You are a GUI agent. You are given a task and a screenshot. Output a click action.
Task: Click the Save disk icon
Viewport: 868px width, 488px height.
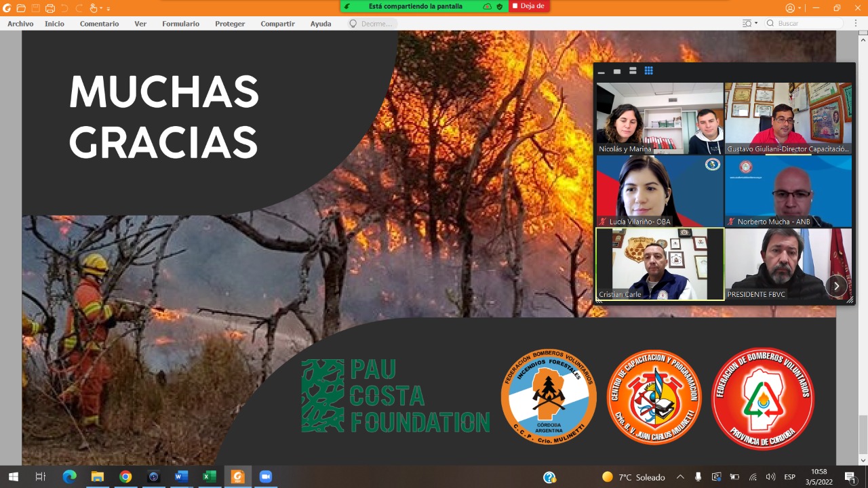[x=35, y=8]
